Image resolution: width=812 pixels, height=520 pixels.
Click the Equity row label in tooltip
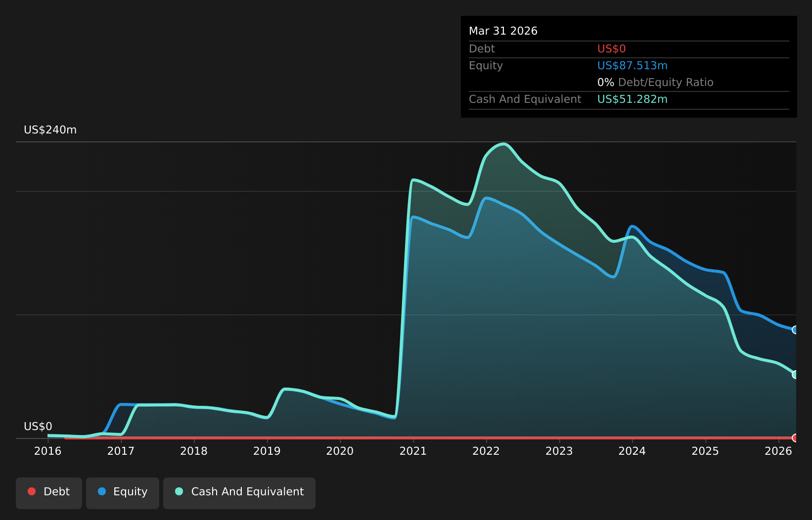[x=486, y=66]
